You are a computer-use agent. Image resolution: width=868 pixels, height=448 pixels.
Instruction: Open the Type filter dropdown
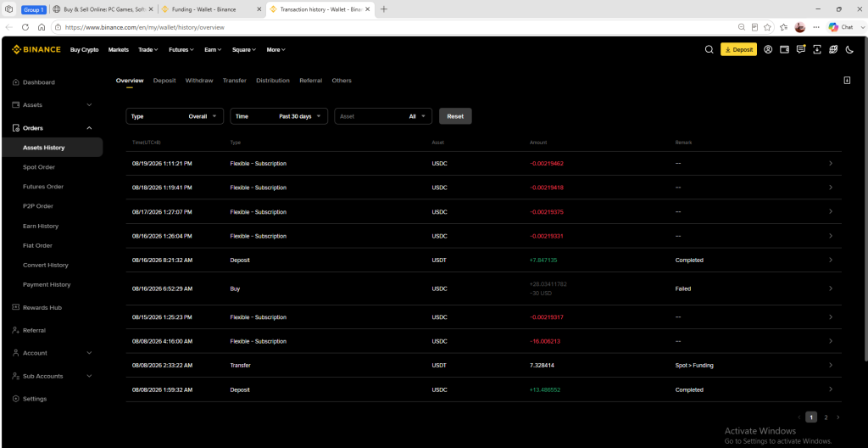click(175, 116)
